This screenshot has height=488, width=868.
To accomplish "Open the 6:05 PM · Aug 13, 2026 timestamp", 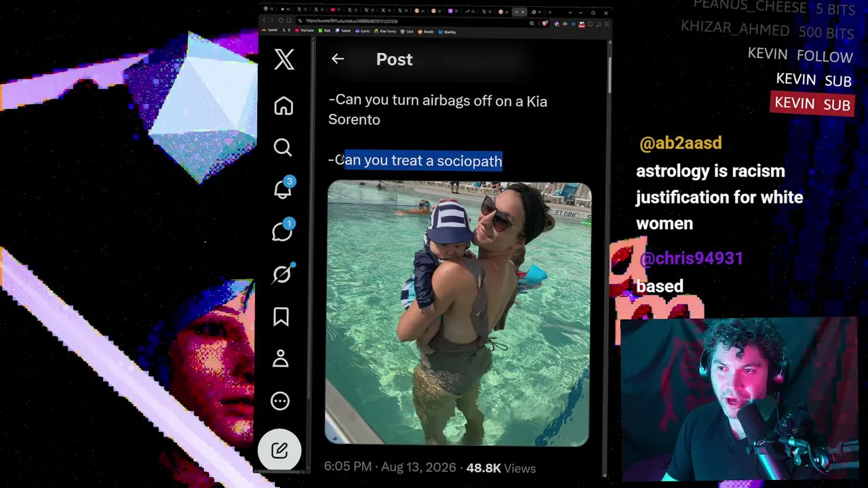I will point(389,467).
